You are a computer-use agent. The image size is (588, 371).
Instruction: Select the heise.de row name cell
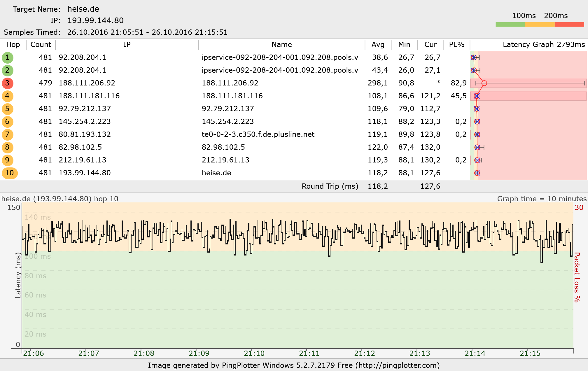coord(216,173)
